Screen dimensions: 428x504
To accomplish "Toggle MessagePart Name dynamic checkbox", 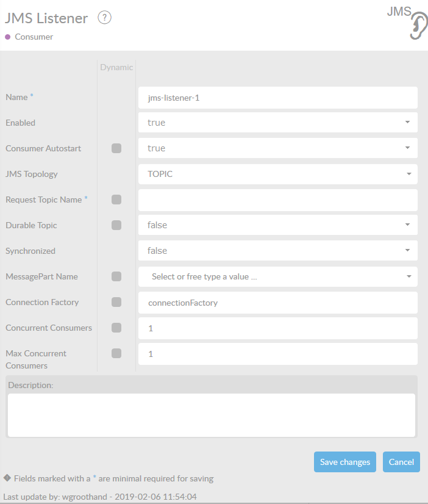I will tap(116, 276).
